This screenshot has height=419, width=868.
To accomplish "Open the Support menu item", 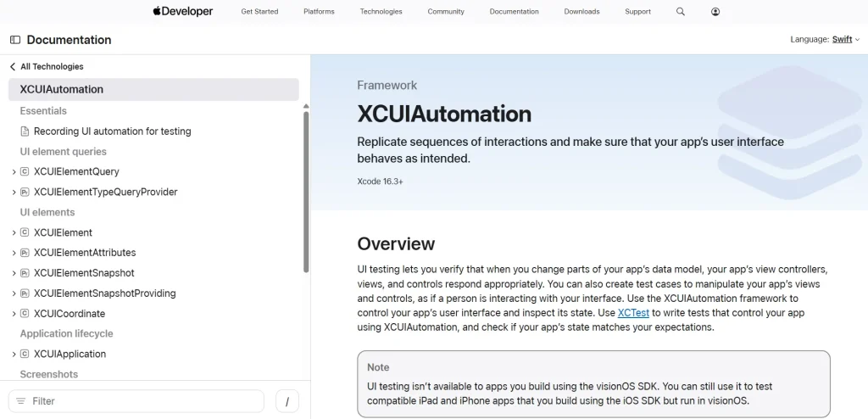I will pyautogui.click(x=637, y=12).
